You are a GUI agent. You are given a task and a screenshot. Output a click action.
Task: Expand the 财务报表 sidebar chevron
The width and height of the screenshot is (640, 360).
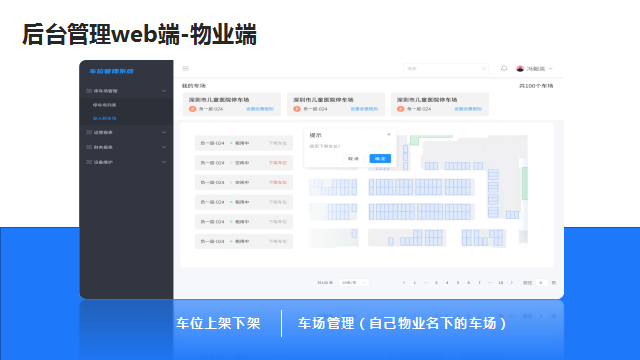click(164, 147)
